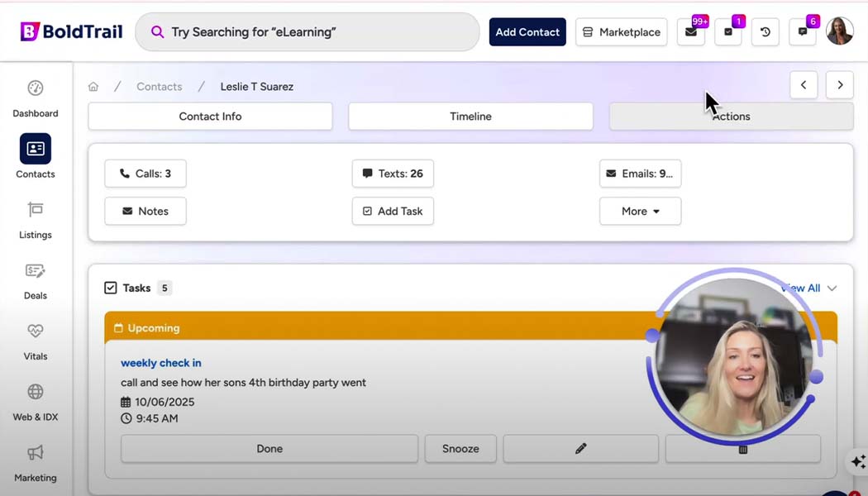Open the user profile avatar menu

pyautogui.click(x=839, y=31)
